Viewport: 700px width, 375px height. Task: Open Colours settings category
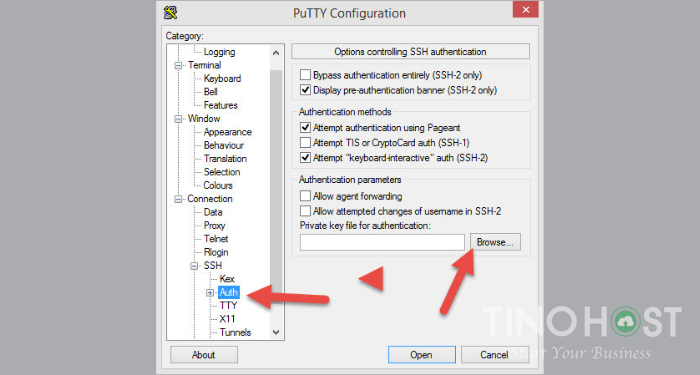coord(218,185)
